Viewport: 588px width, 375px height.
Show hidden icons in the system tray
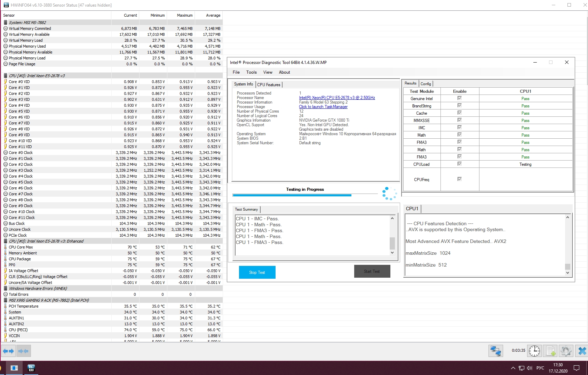pos(513,368)
